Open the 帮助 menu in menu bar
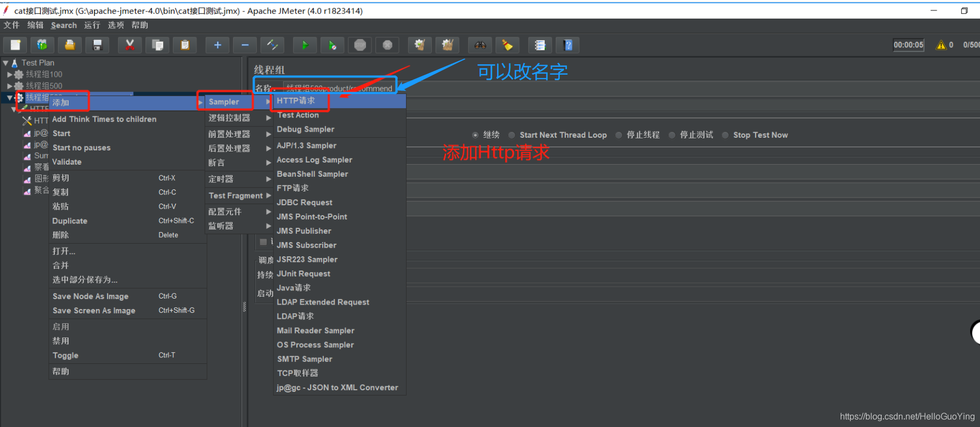This screenshot has width=980, height=427. (x=140, y=25)
